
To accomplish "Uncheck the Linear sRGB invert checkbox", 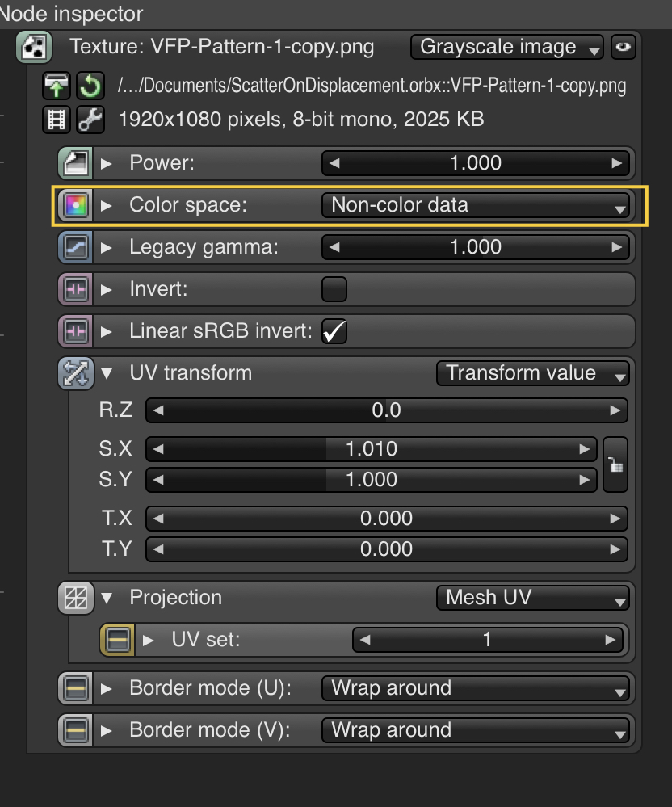I will point(334,331).
